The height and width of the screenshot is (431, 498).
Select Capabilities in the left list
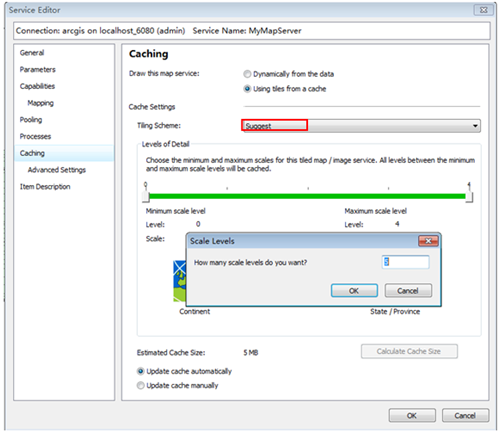click(x=37, y=86)
